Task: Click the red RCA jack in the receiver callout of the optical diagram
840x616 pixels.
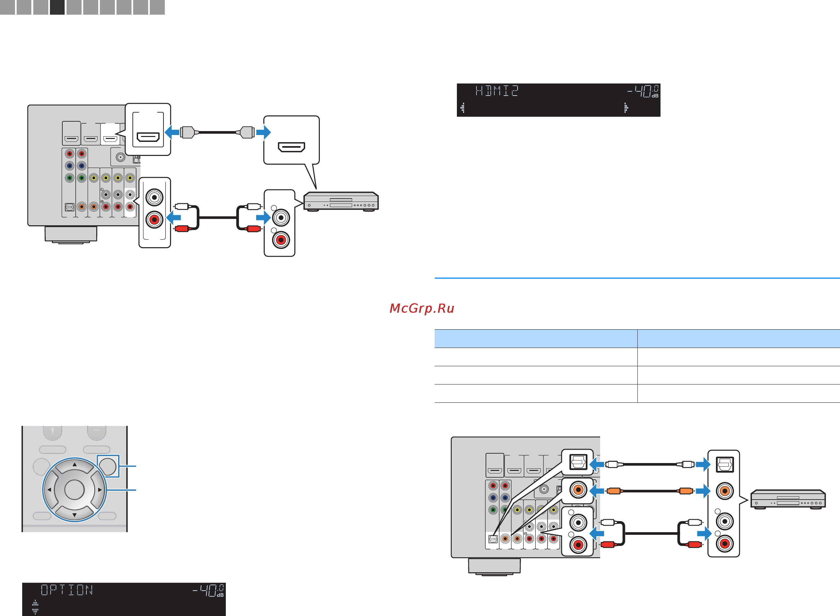Action: pyautogui.click(x=578, y=545)
